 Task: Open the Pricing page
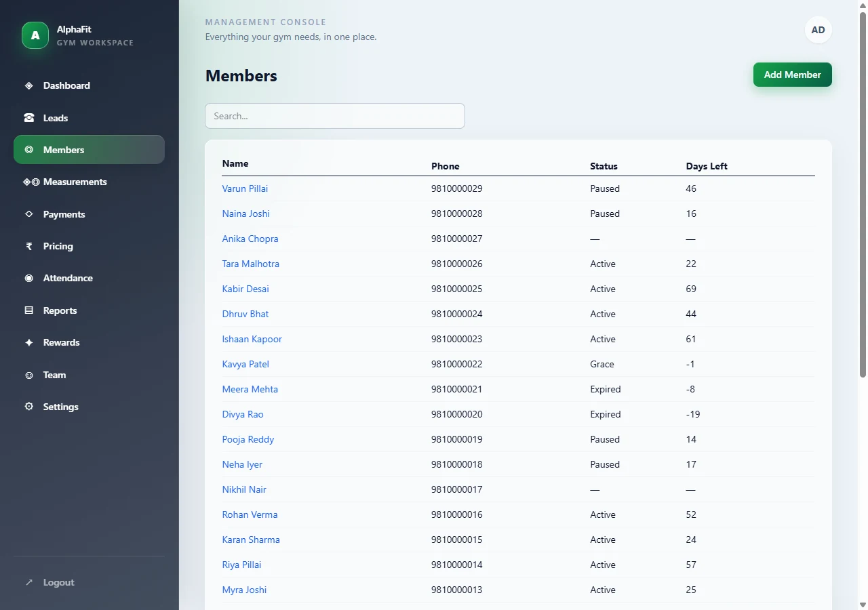pos(89,246)
